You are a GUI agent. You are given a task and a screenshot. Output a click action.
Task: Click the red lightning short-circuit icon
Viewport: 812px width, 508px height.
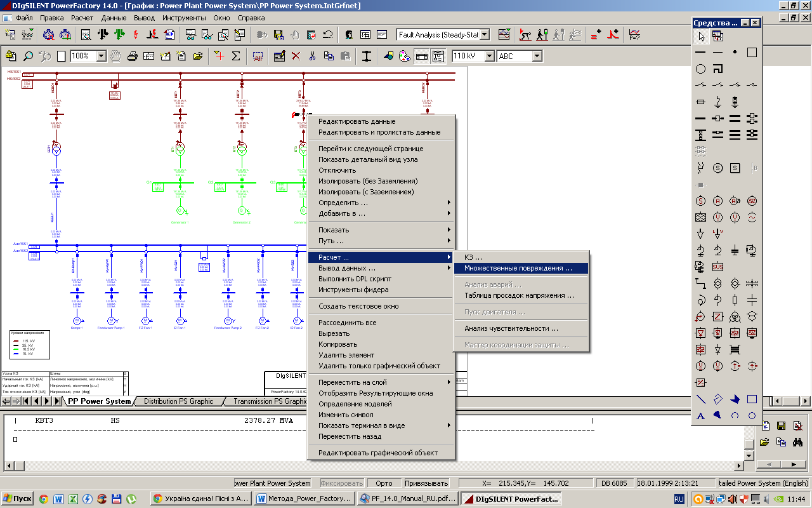pyautogui.click(x=134, y=34)
